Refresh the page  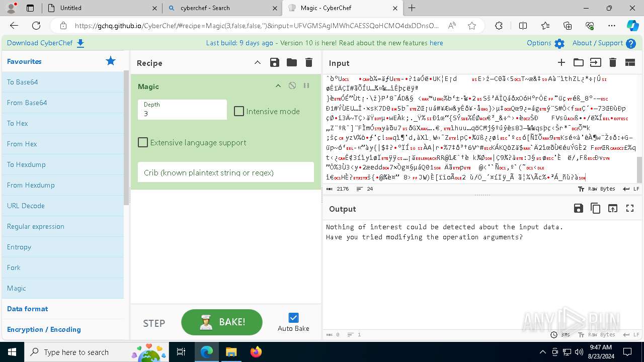click(x=36, y=26)
